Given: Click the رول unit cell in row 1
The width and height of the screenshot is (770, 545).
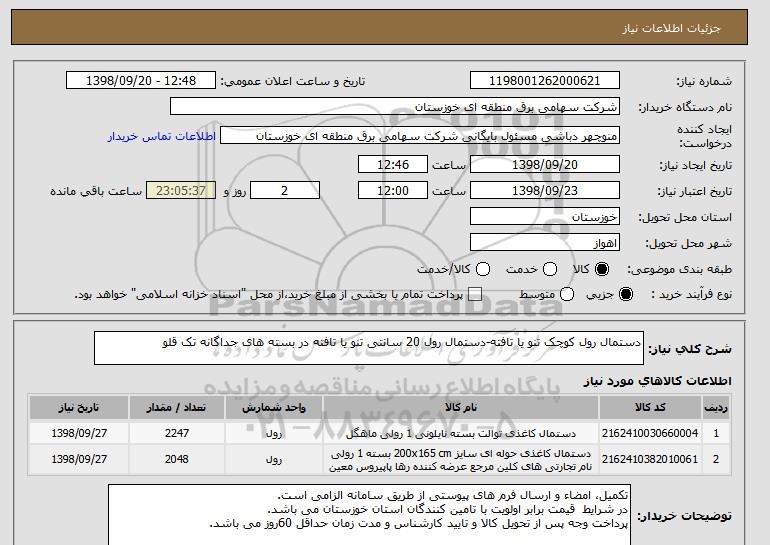Looking at the screenshot, I should (274, 434).
